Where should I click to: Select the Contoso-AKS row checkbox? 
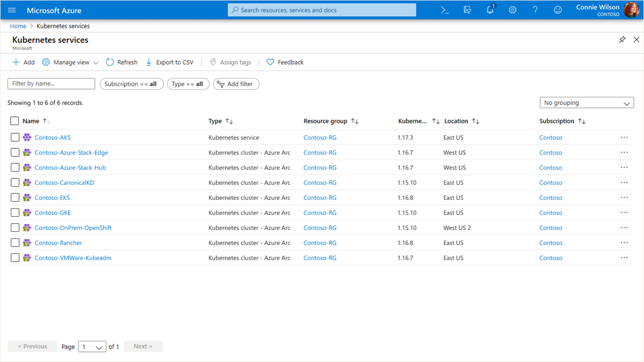pyautogui.click(x=15, y=137)
